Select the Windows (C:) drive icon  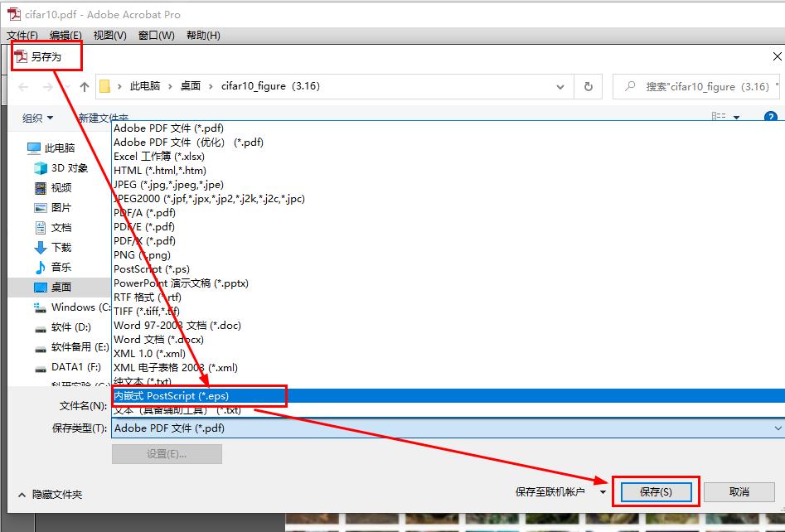[x=41, y=307]
